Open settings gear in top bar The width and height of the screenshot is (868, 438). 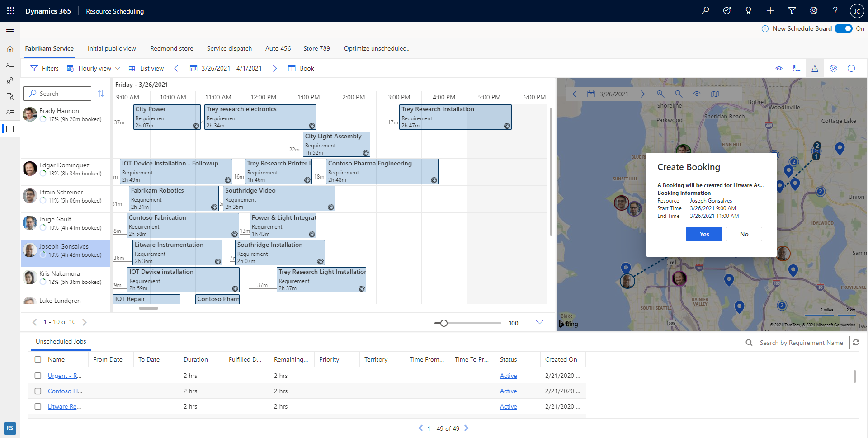point(814,11)
